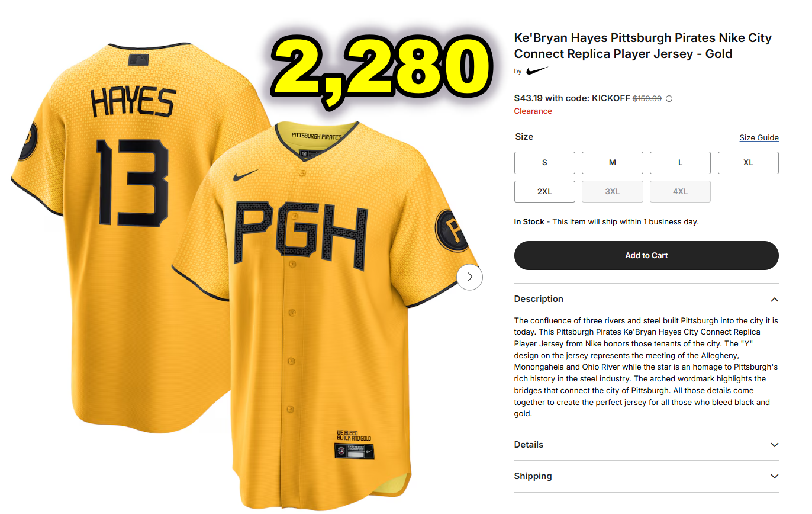Viewport: 812px width, 514px height.
Task: Select size M
Action: click(x=613, y=163)
